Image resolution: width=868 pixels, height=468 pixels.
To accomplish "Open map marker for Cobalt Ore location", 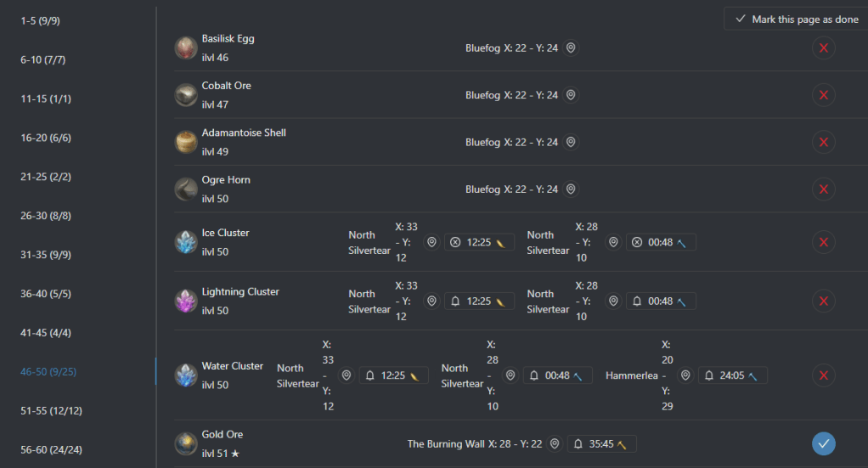I will [571, 95].
